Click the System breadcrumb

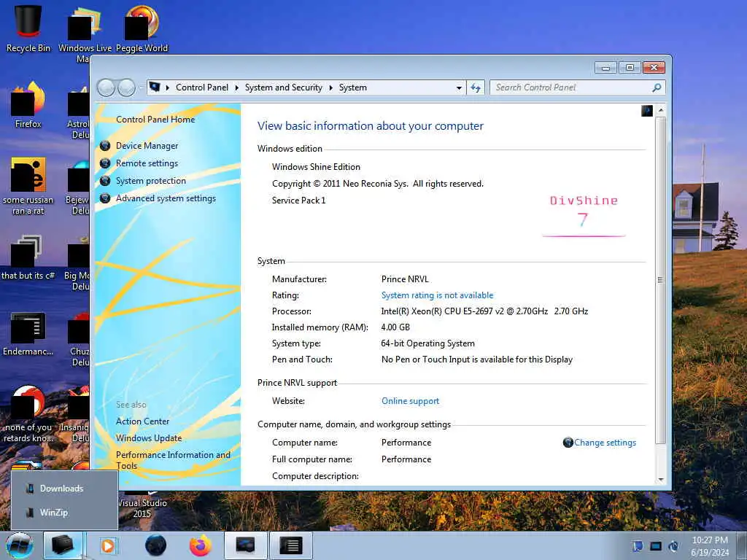pos(353,87)
